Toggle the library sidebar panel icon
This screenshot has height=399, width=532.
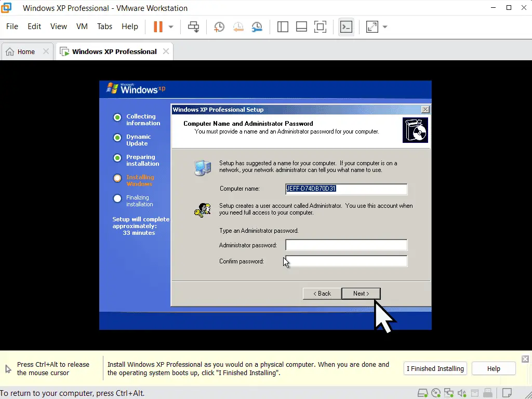pyautogui.click(x=283, y=26)
